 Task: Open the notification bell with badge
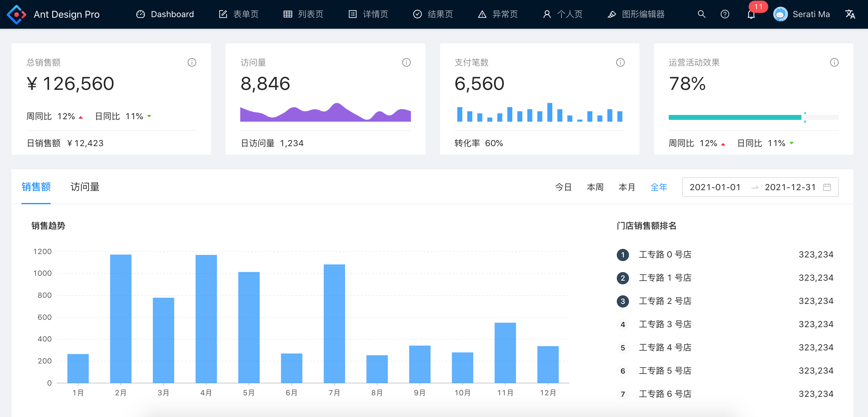[751, 14]
